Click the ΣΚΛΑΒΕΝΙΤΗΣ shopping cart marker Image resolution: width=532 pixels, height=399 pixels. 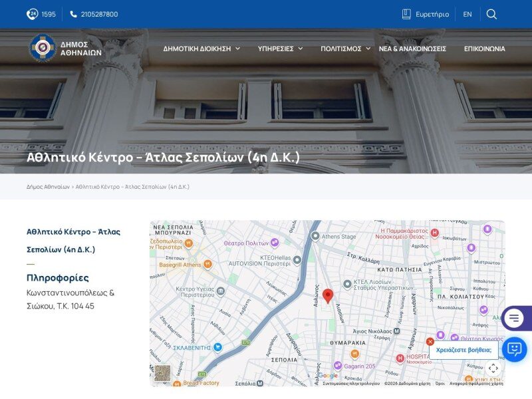pos(218,347)
